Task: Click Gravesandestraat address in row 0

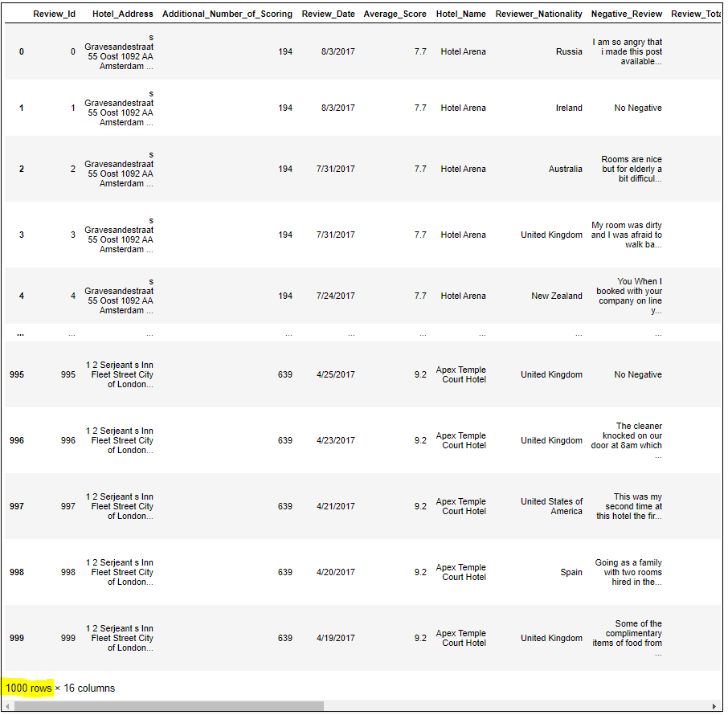Action: click(x=119, y=51)
